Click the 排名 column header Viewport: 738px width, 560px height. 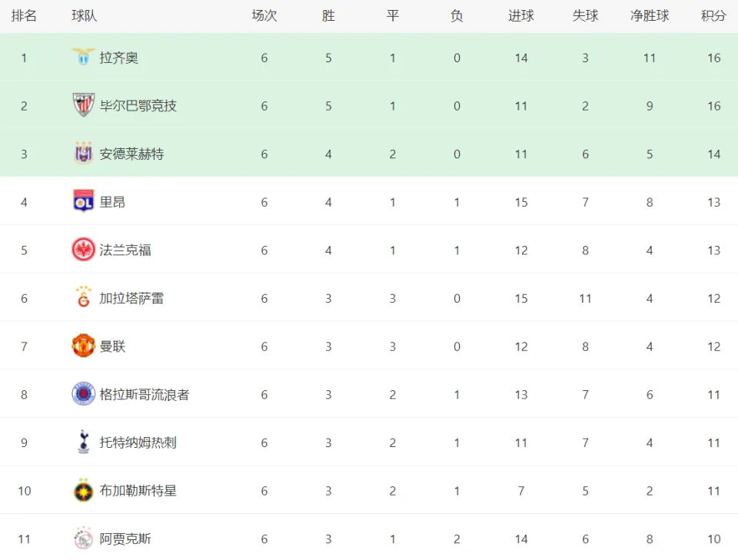(x=24, y=15)
